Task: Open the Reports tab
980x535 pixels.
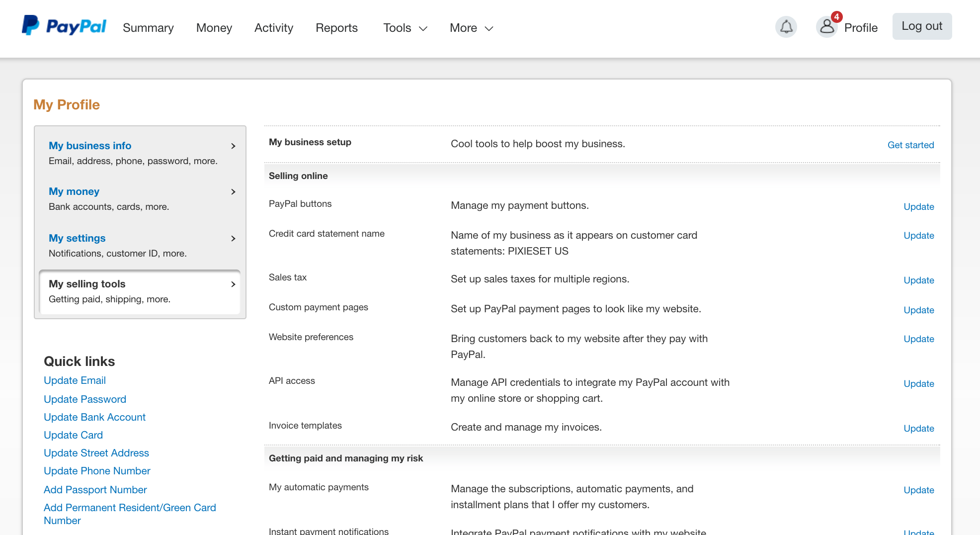Action: [x=336, y=28]
